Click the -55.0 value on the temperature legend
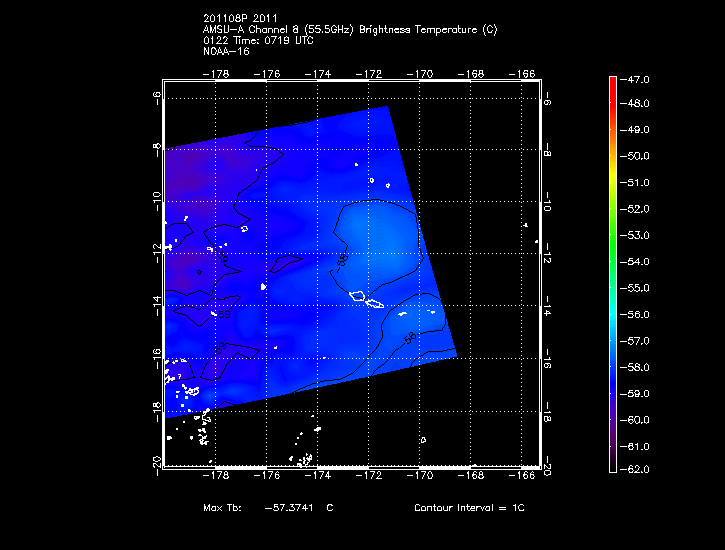Image resolution: width=725 pixels, height=550 pixels. coord(639,287)
